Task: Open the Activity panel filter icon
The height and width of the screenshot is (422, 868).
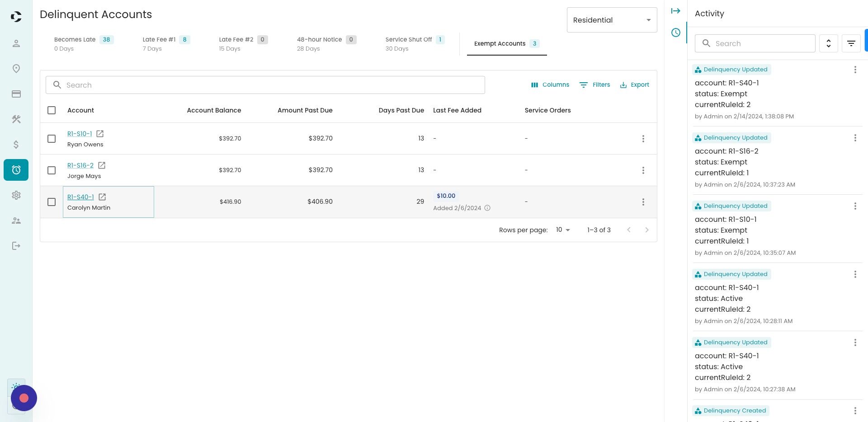Action: coord(851,43)
